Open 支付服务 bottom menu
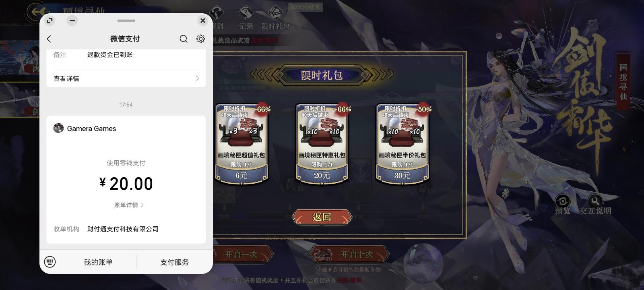The width and height of the screenshot is (644, 290). point(174,262)
